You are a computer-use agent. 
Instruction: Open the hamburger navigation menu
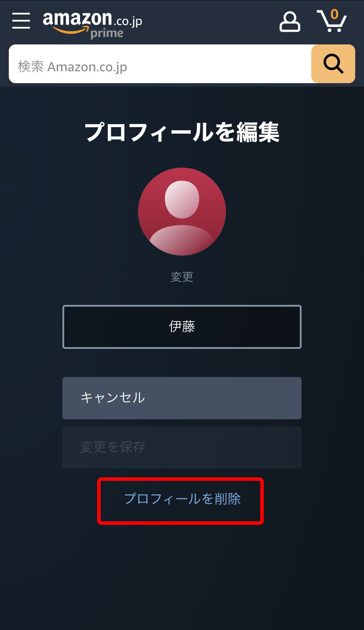[x=21, y=21]
